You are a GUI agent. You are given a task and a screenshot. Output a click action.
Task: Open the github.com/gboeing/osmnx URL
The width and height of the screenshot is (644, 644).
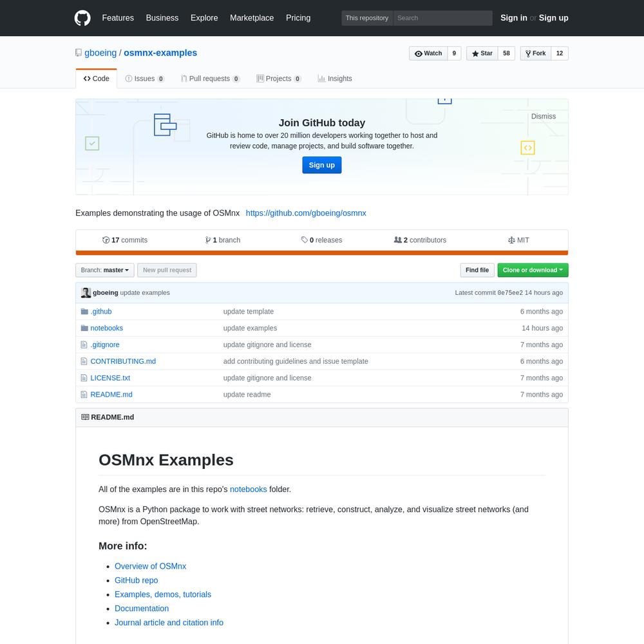pos(306,213)
